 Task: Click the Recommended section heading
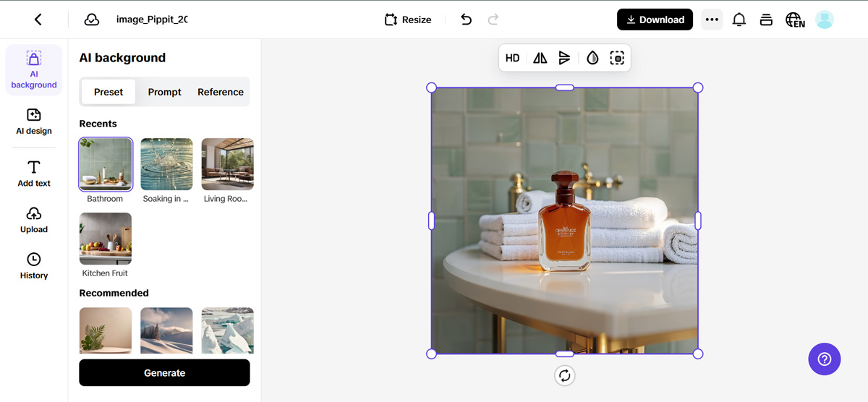114,293
